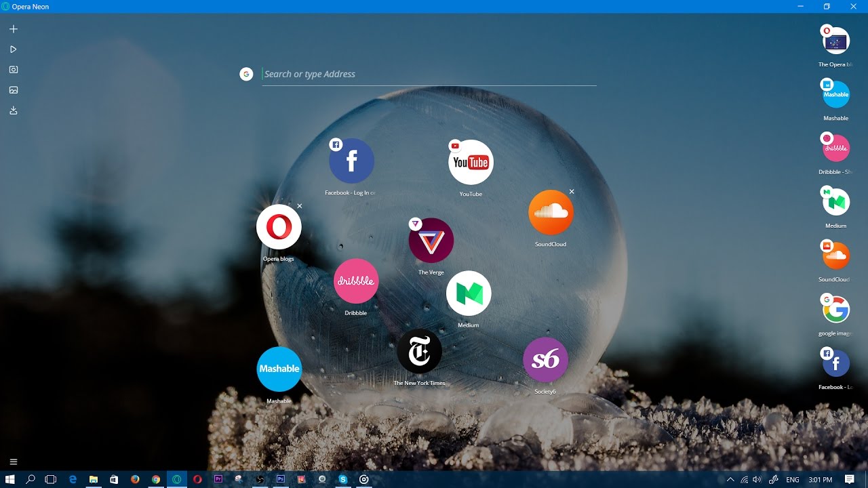The width and height of the screenshot is (868, 488).
Task: Open File Explorer from the taskbar
Action: (x=94, y=479)
